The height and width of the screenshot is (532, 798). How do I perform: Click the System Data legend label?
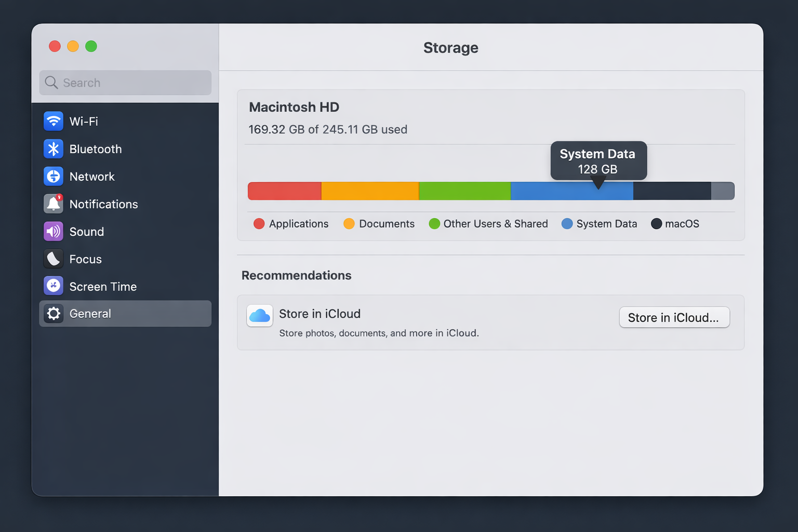607,224
